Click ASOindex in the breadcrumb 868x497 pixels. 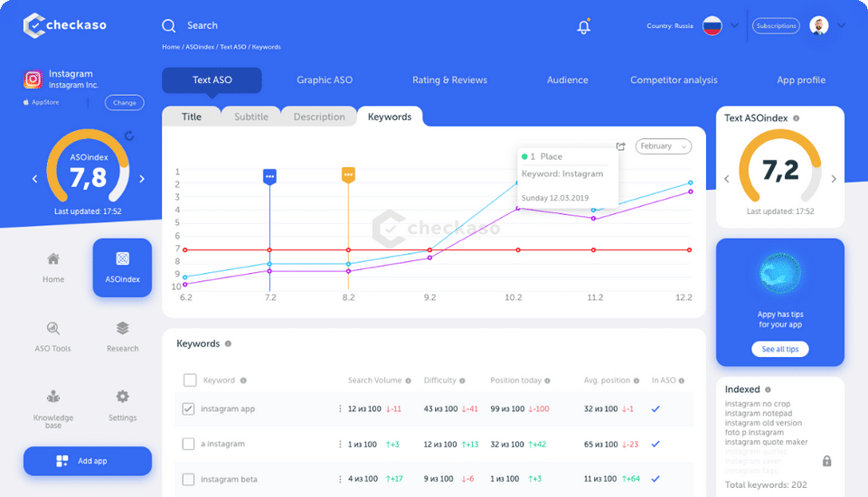(199, 47)
